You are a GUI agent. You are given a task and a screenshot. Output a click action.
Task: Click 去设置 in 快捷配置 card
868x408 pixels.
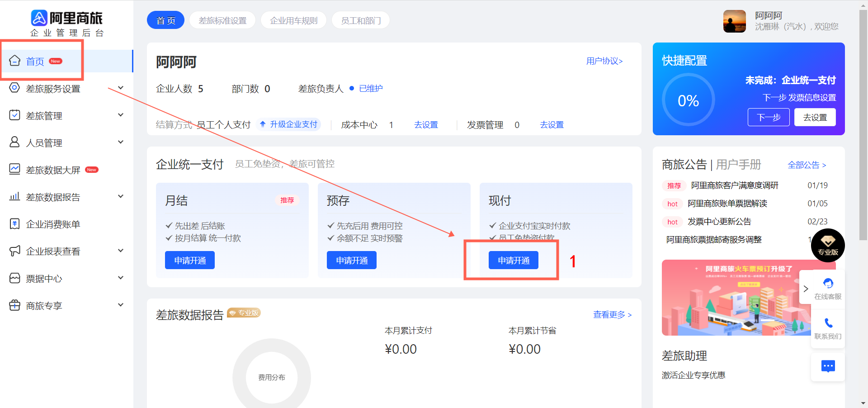click(815, 117)
